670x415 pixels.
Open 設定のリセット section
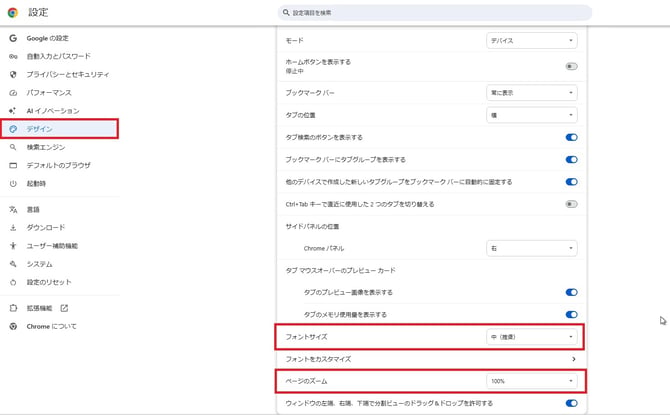tap(49, 282)
